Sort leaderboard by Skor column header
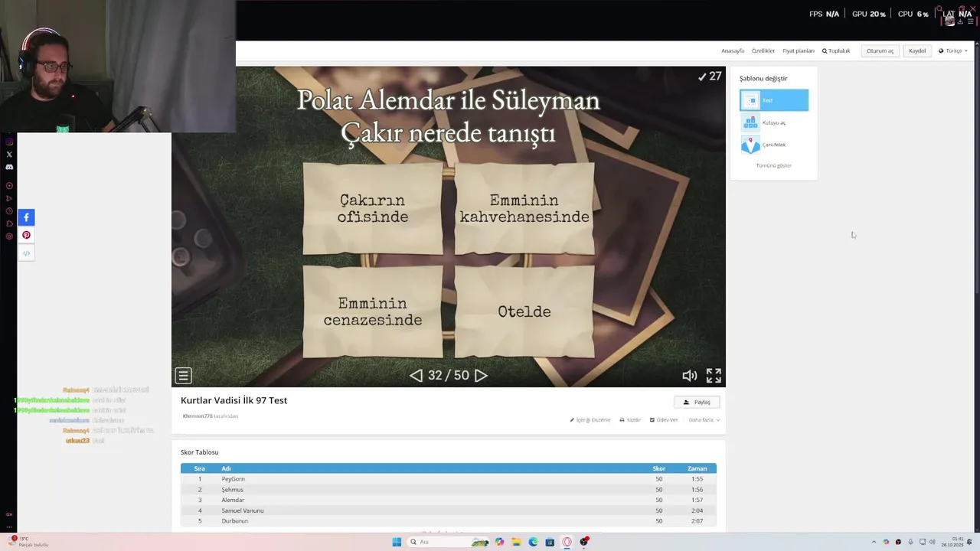 (x=658, y=468)
